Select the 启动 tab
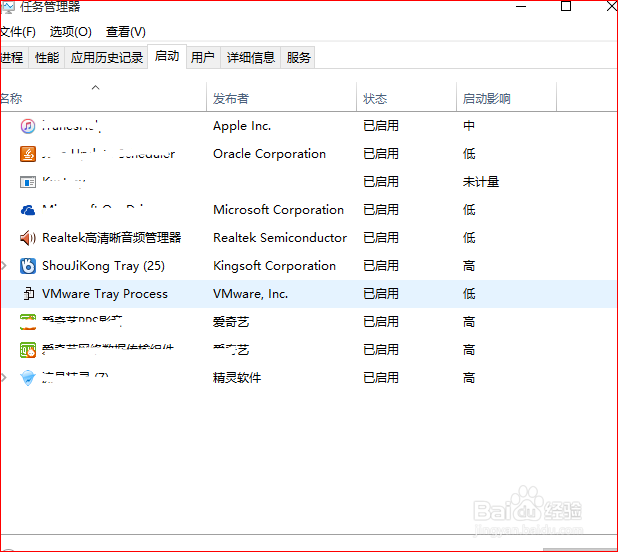Viewport: 618px width, 552px height. 167,56
